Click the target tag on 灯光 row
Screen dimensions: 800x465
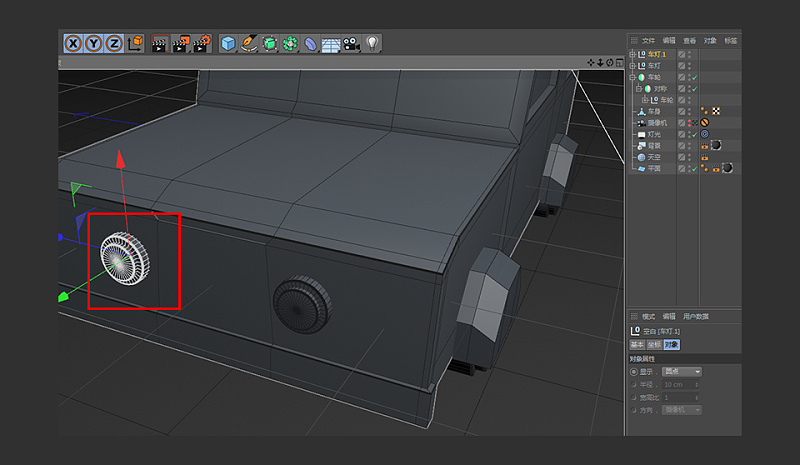pos(705,134)
